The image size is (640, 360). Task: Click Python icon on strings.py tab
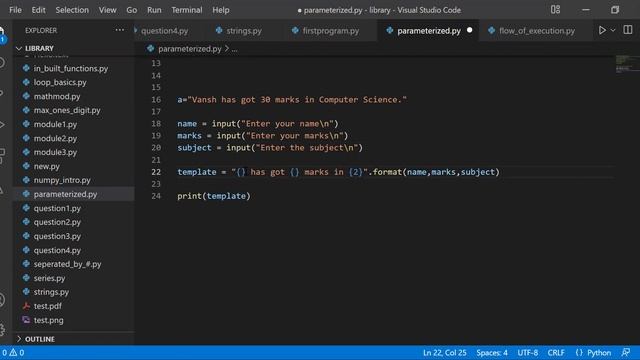pyautogui.click(x=219, y=30)
